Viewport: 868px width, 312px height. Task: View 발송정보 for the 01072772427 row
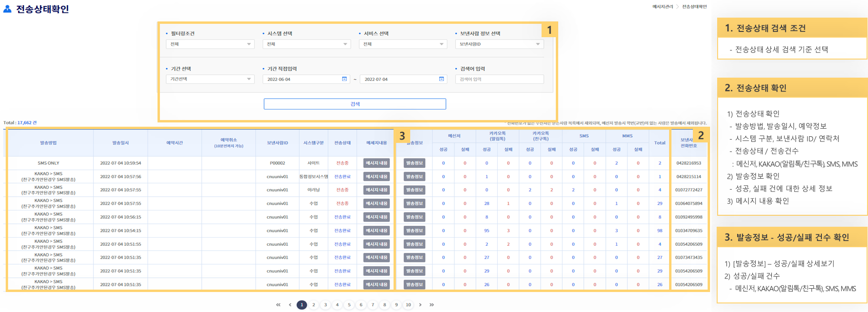coord(414,190)
